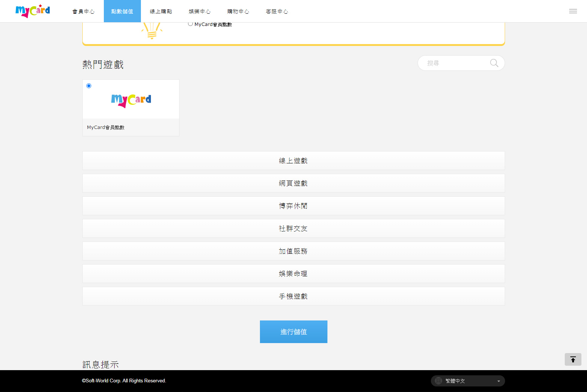Screen dimensions: 587x392
Task: Expand the 娛樂命理 category
Action: pos(293,273)
